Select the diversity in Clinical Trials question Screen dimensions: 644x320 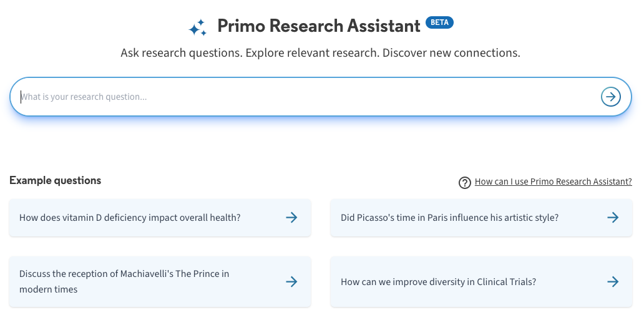pyautogui.click(x=438, y=282)
